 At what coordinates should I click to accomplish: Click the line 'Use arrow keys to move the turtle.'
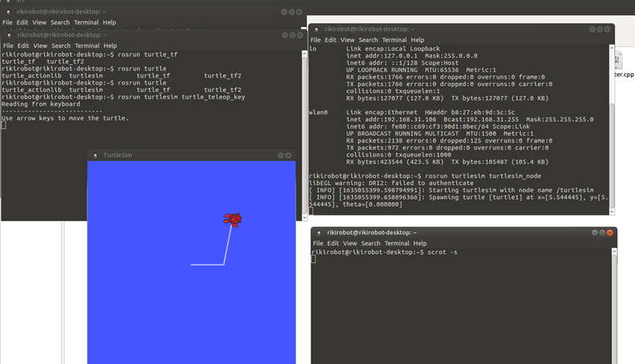pos(65,118)
